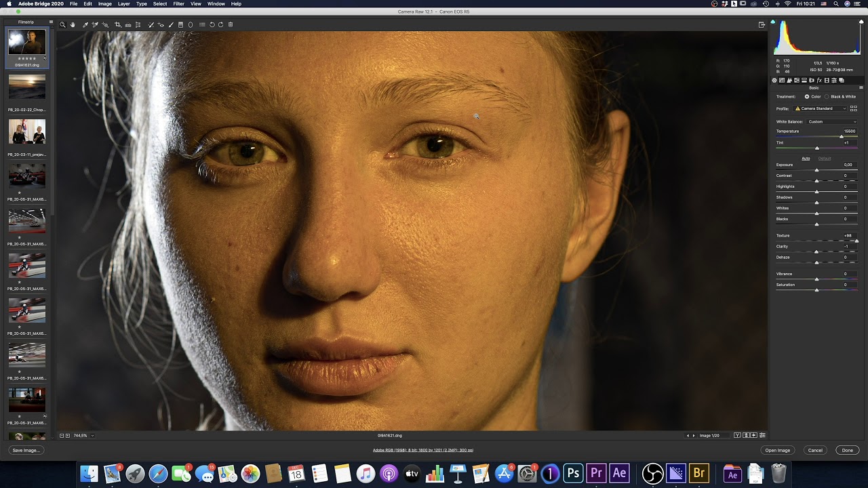Toggle the highlight clipping warning
868x488 pixels.
861,22
